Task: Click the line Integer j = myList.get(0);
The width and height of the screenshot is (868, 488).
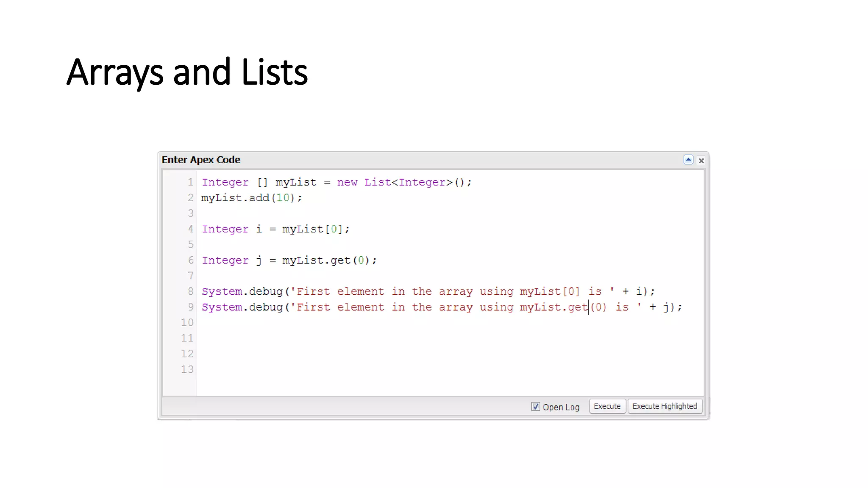Action: (289, 260)
